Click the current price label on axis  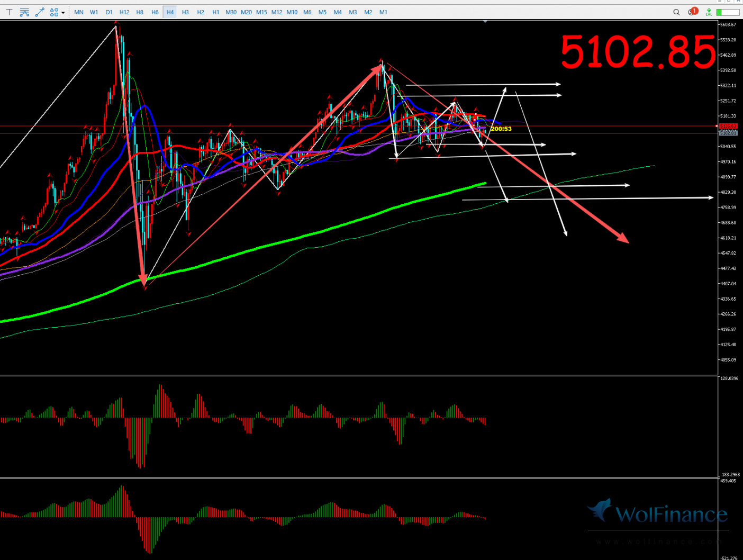[x=728, y=133]
